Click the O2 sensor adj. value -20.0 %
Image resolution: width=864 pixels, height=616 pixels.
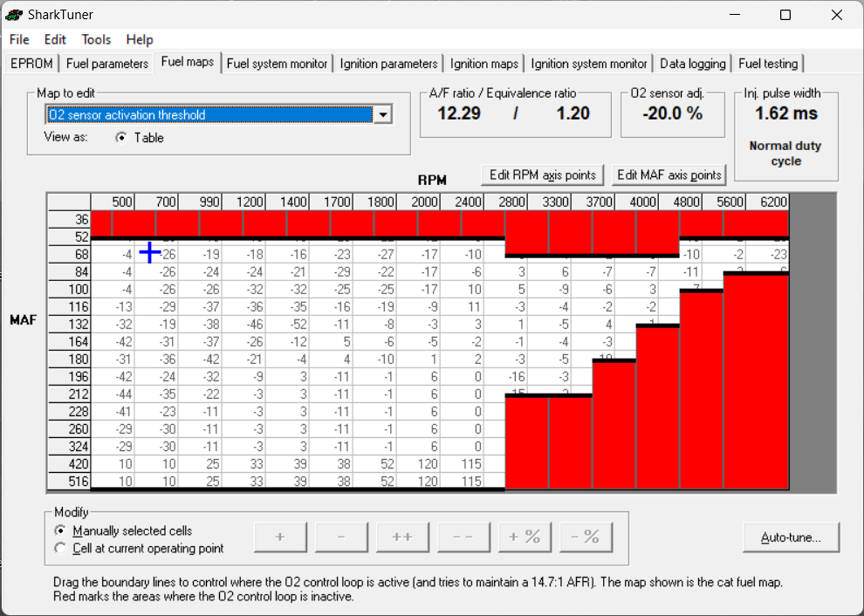673,113
